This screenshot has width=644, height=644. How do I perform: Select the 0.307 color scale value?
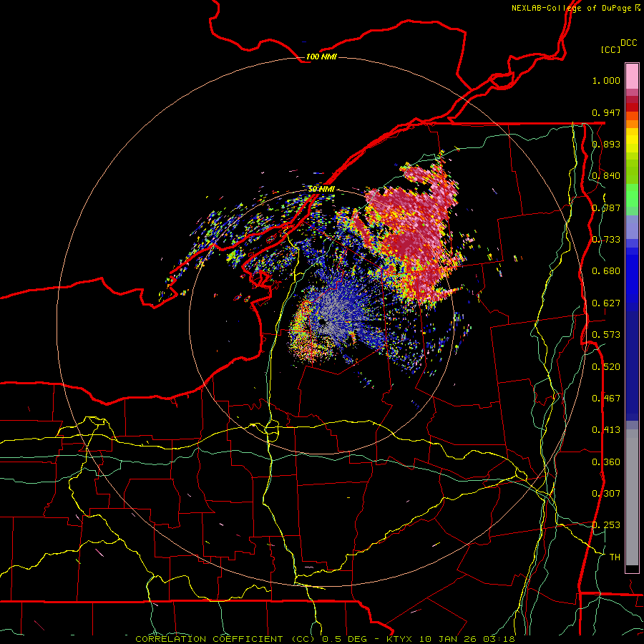point(606,494)
